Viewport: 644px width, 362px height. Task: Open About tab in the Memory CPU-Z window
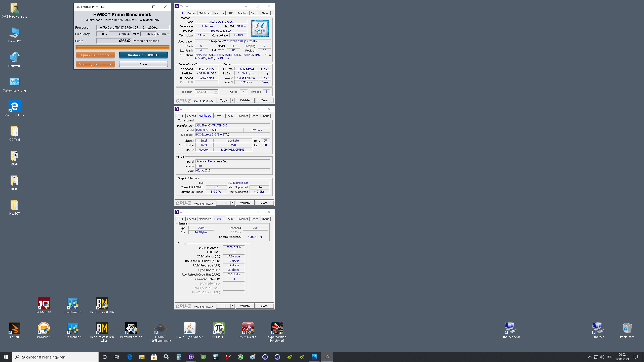[265, 219]
